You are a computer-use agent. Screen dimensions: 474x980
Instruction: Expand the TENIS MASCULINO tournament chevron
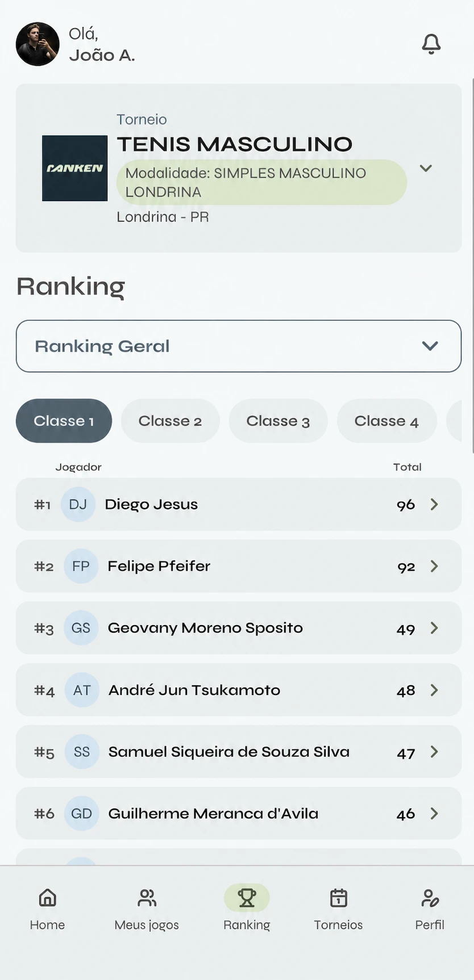pos(426,168)
